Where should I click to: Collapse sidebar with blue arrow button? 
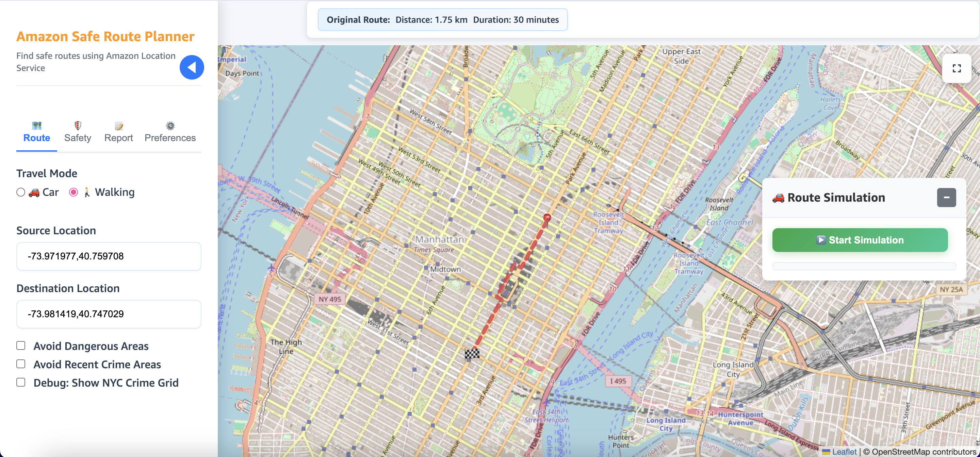pyautogui.click(x=192, y=67)
